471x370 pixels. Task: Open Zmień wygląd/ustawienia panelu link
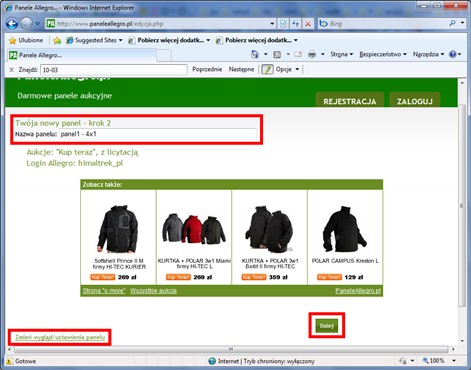[60, 337]
